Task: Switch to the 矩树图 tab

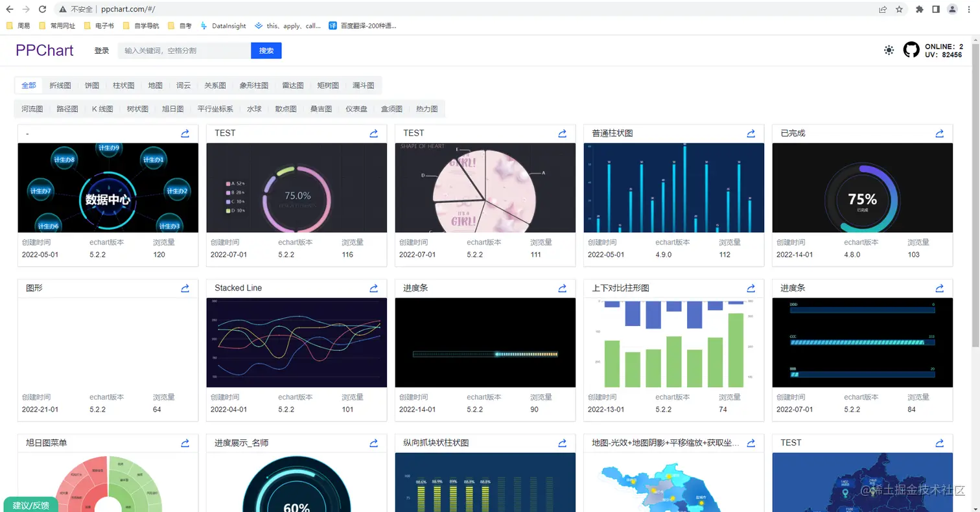Action: pyautogui.click(x=328, y=86)
